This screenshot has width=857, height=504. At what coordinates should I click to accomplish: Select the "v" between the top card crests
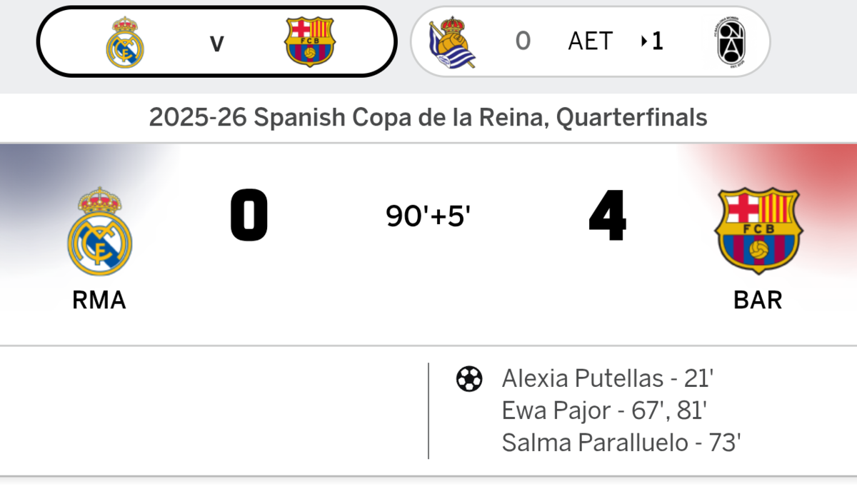pyautogui.click(x=216, y=43)
